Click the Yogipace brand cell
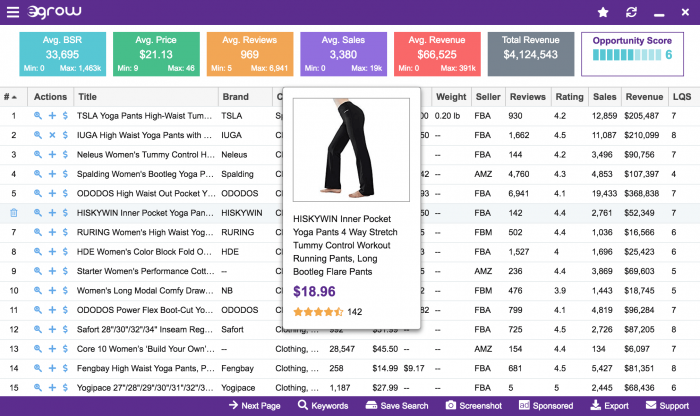This screenshot has width=700, height=416. pos(238,387)
